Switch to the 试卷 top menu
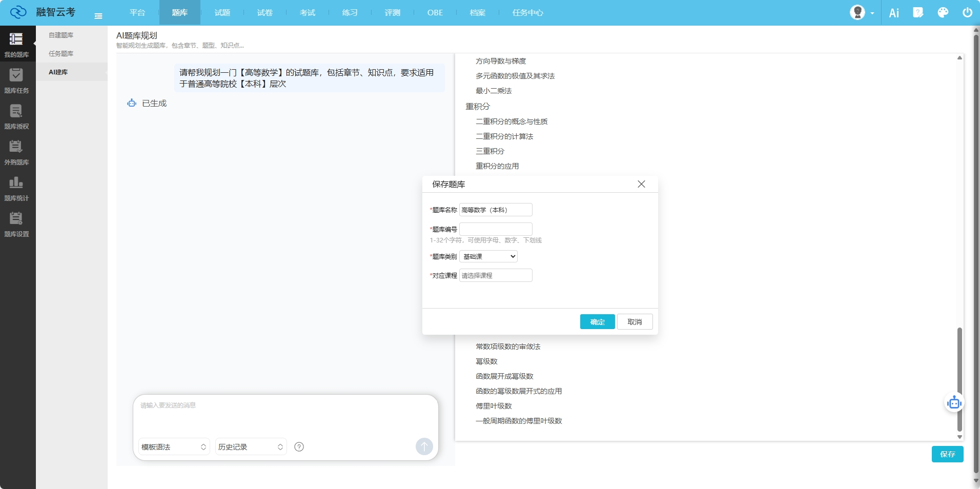 (x=264, y=13)
